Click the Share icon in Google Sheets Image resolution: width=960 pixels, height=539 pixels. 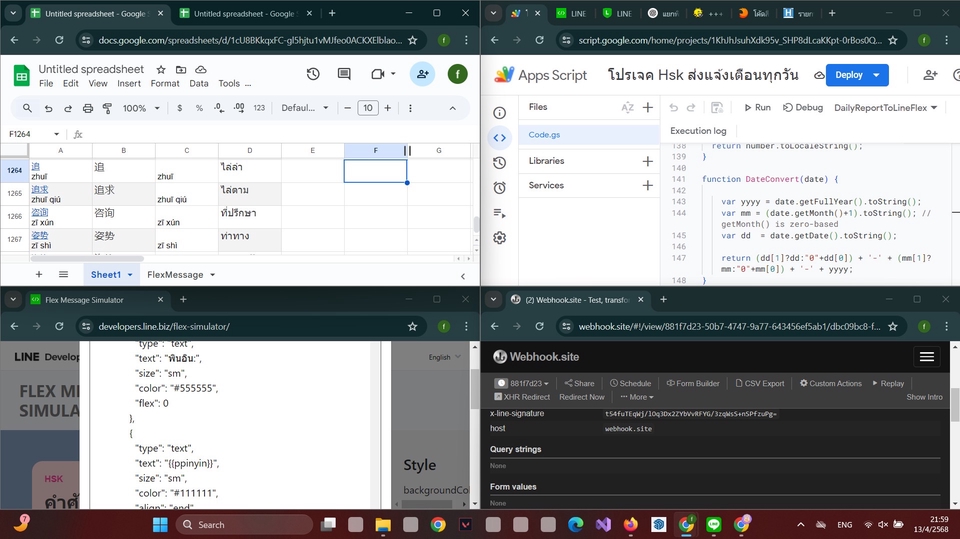pyautogui.click(x=422, y=74)
